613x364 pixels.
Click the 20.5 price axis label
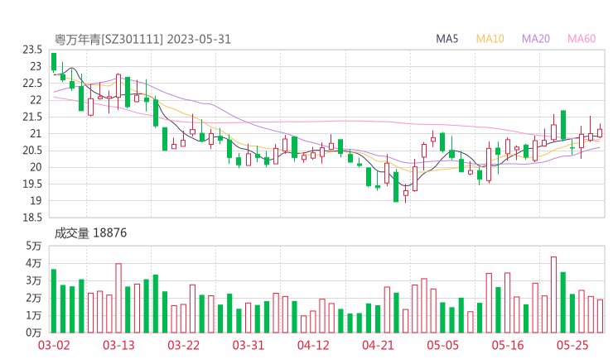32,151
